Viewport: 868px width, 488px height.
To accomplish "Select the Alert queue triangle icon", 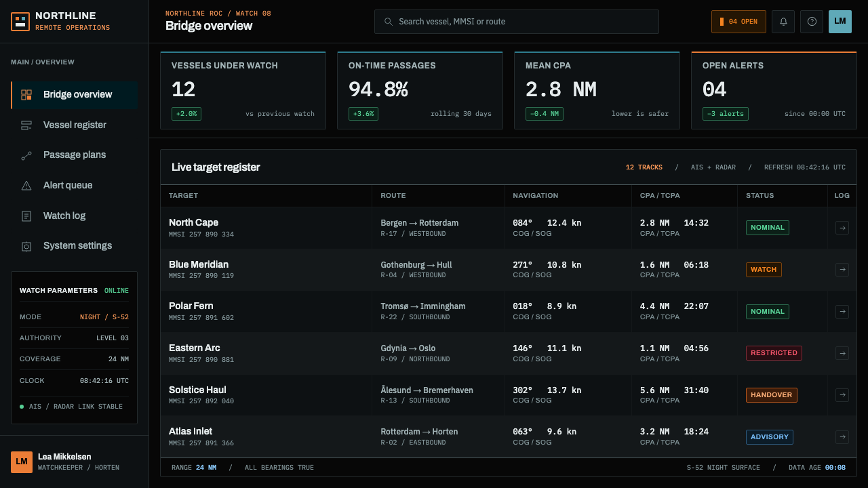I will 26,186.
